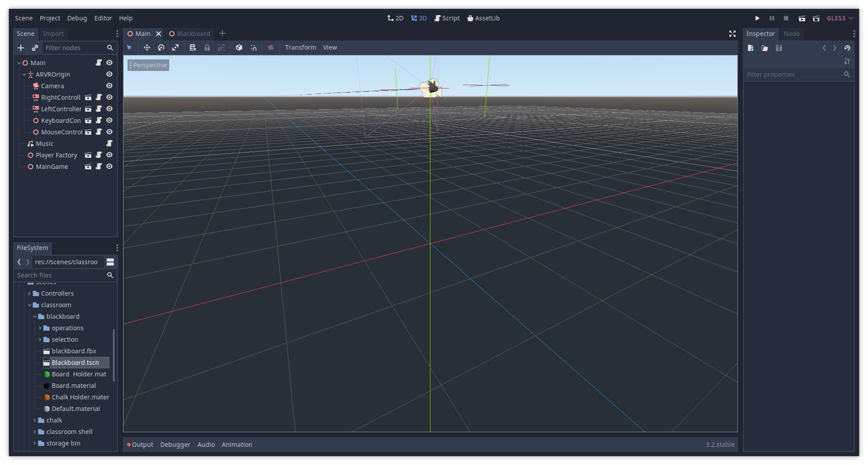Open the Transform menu in the viewport
This screenshot has height=465, width=868.
300,47
